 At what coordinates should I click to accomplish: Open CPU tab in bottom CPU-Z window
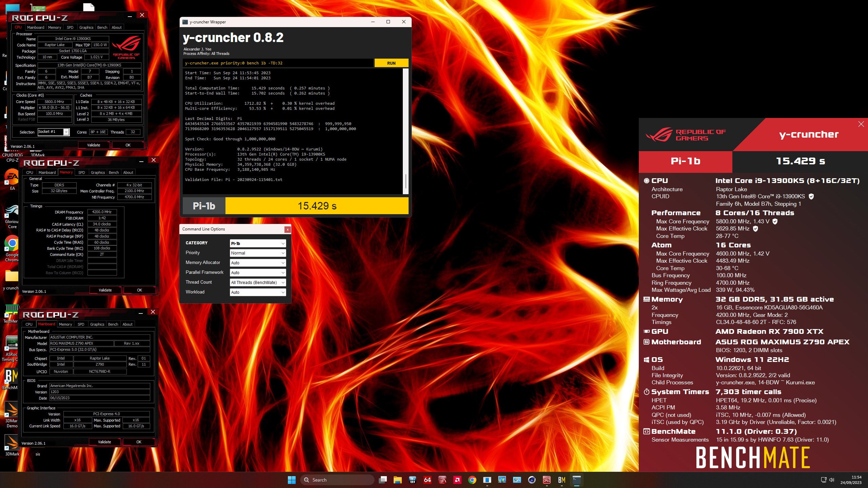pos(29,324)
